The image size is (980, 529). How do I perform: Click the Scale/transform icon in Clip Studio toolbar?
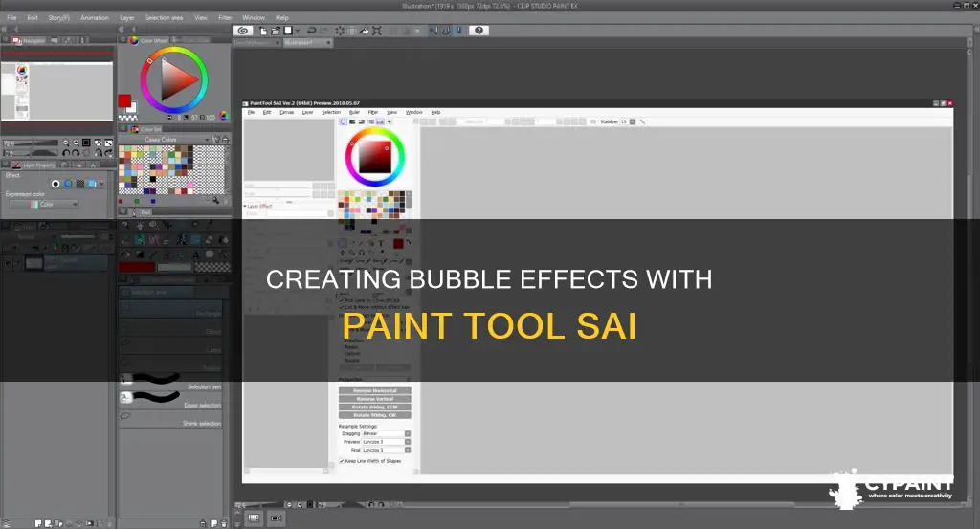click(377, 31)
